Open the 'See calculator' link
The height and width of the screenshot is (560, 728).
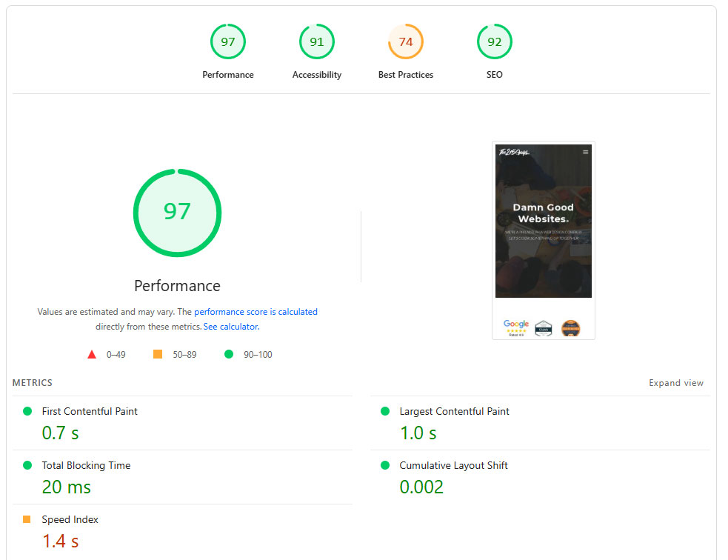(x=230, y=327)
